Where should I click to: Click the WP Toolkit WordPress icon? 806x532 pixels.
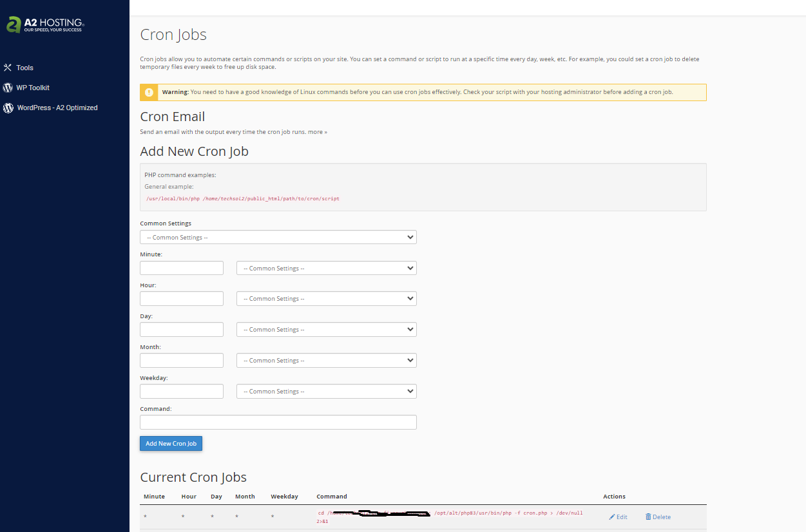[x=8, y=88]
